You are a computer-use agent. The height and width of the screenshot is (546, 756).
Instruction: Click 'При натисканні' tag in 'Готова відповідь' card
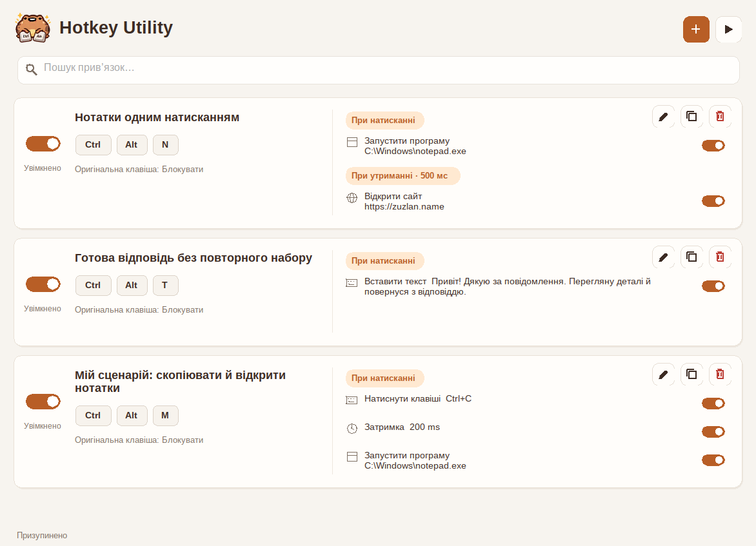pos(384,260)
